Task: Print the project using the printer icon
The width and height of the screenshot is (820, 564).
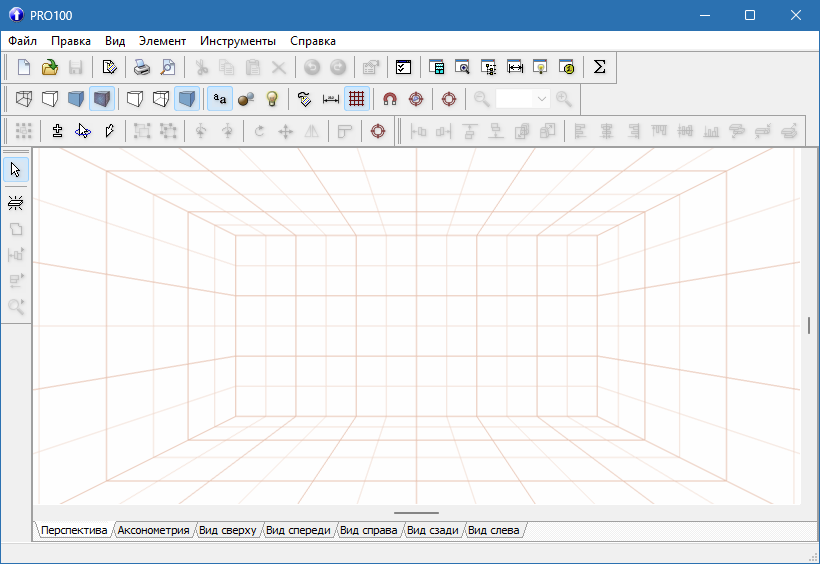Action: click(x=142, y=67)
